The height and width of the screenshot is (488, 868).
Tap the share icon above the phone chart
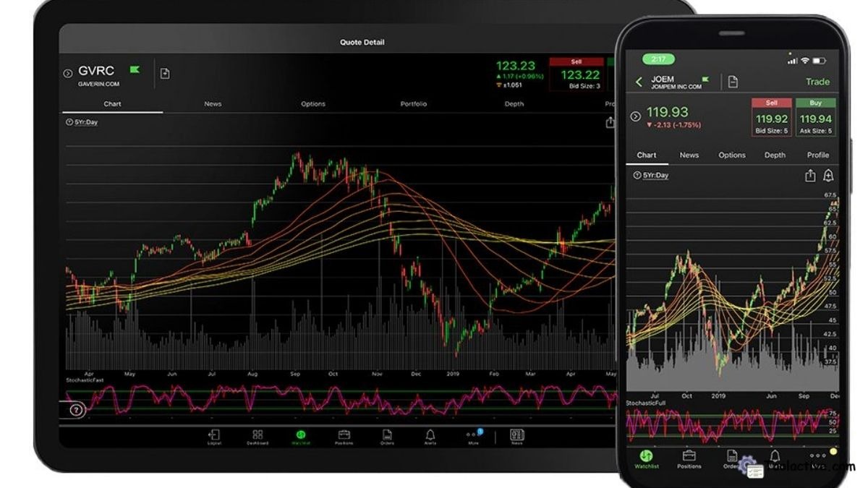[x=811, y=176]
